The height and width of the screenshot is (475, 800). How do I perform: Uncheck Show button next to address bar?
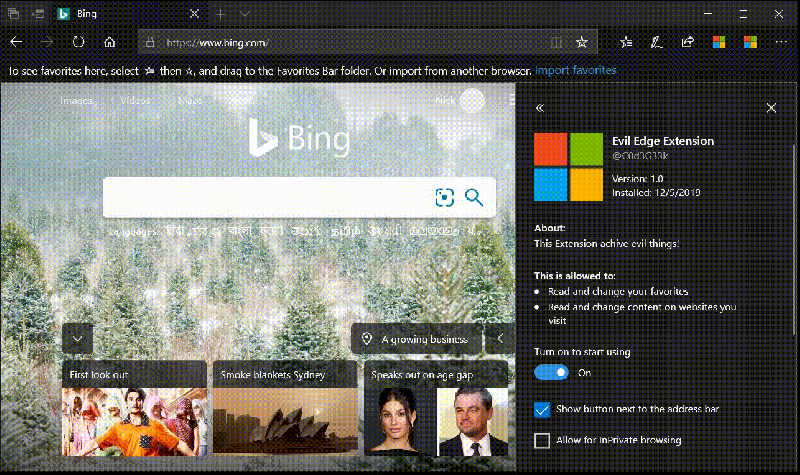click(x=542, y=409)
